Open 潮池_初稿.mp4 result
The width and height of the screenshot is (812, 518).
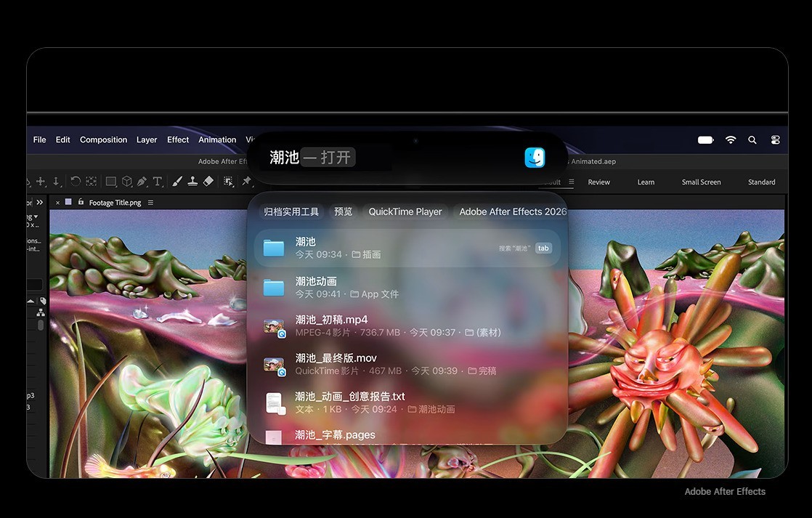pyautogui.click(x=407, y=325)
